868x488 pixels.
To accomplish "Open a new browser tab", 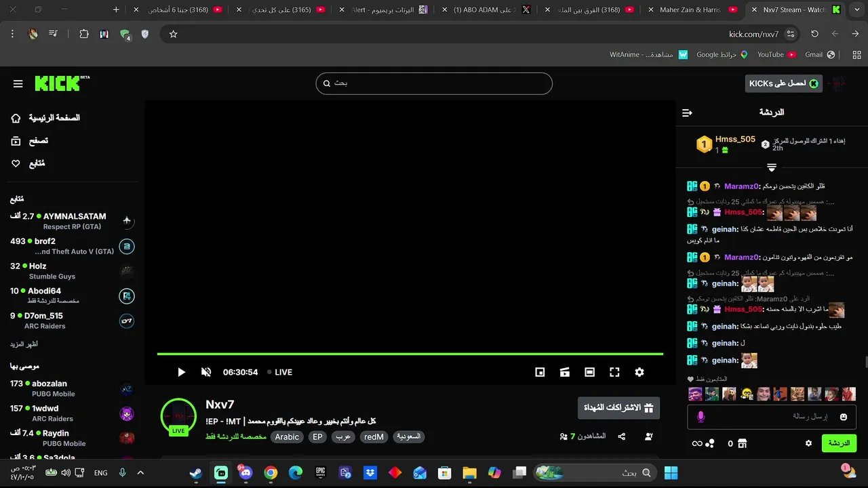I will click(116, 9).
